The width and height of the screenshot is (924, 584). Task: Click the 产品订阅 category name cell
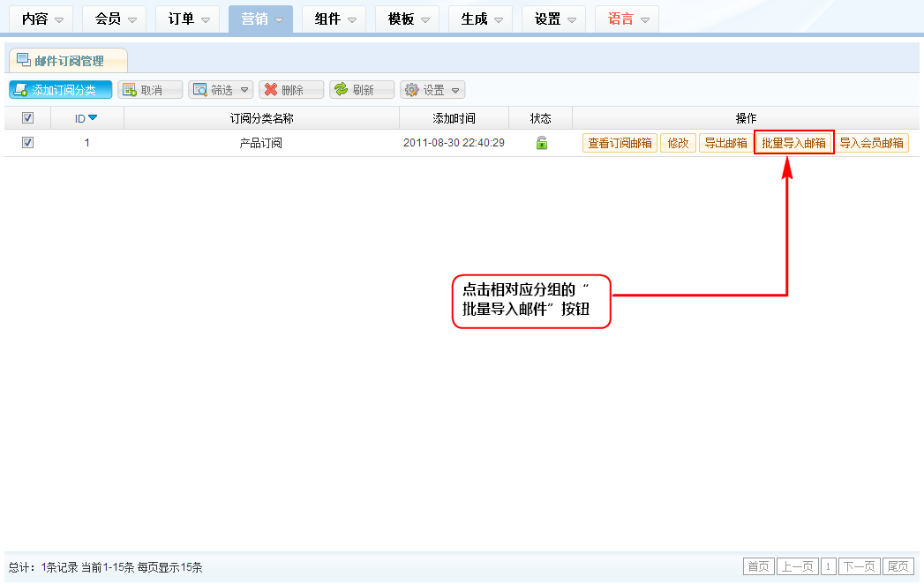tap(261, 143)
